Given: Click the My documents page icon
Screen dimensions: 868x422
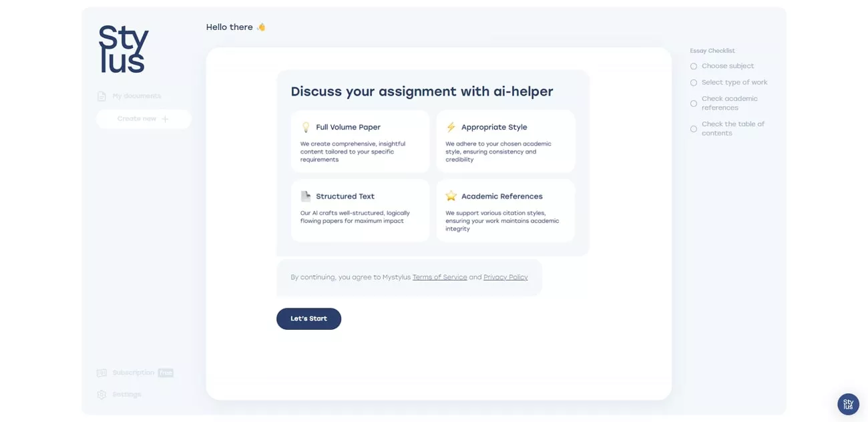Looking at the screenshot, I should pyautogui.click(x=101, y=95).
